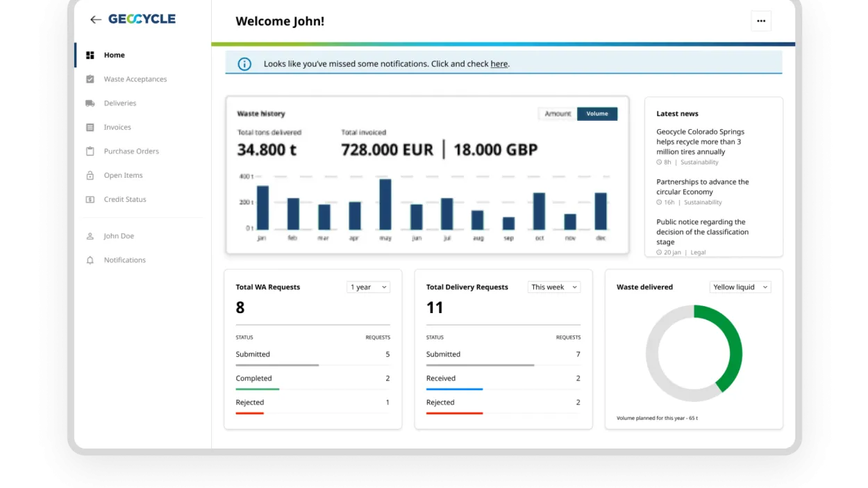Open John Doe's profile entry
The width and height of the screenshot is (868, 488).
click(119, 236)
